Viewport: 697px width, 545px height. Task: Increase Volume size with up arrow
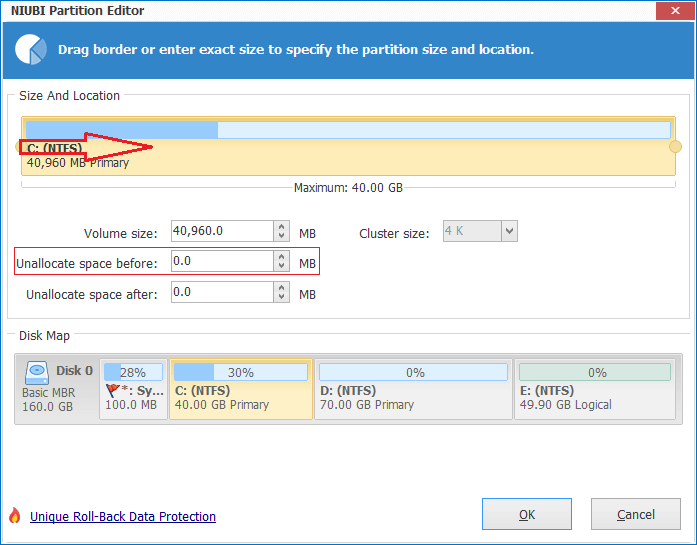coord(282,227)
